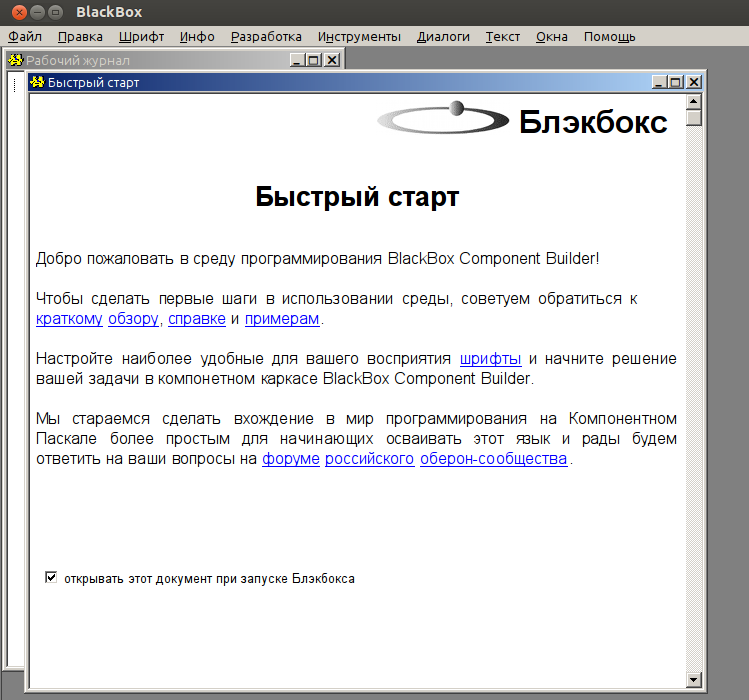Open the Разработка menu

[x=266, y=37]
